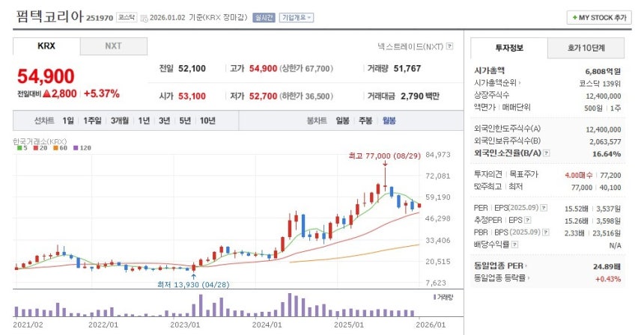Open the Nextrade(NXT) help question mark icon
Image resolution: width=644 pixels, height=335 pixels.
pyautogui.click(x=450, y=46)
